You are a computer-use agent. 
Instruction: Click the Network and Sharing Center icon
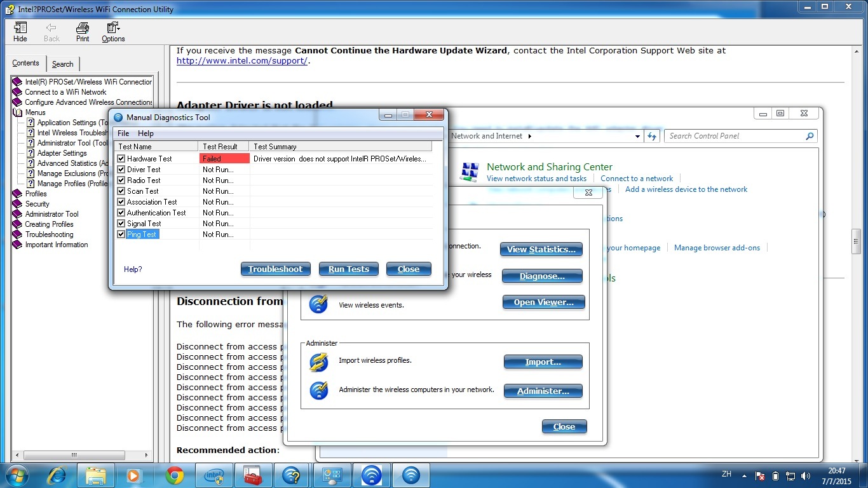[x=470, y=172]
